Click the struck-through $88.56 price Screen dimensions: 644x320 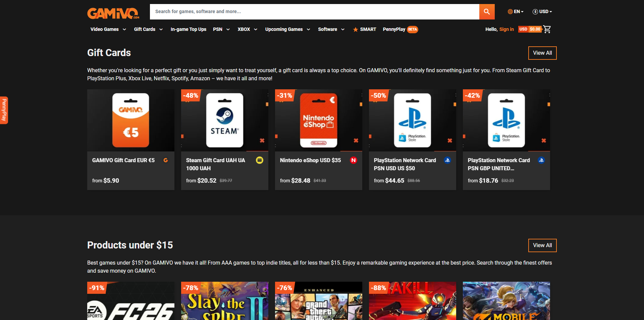coord(414,181)
